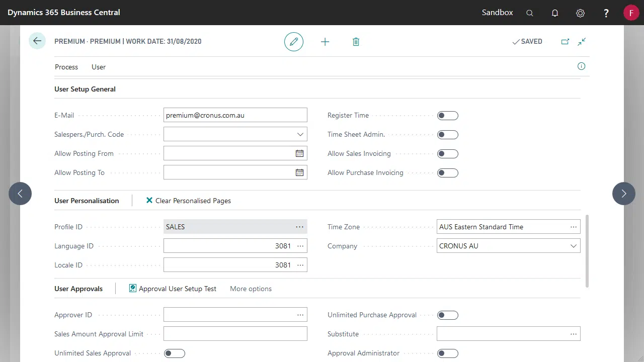Open the notifications bell
The width and height of the screenshot is (644, 362).
click(x=555, y=13)
